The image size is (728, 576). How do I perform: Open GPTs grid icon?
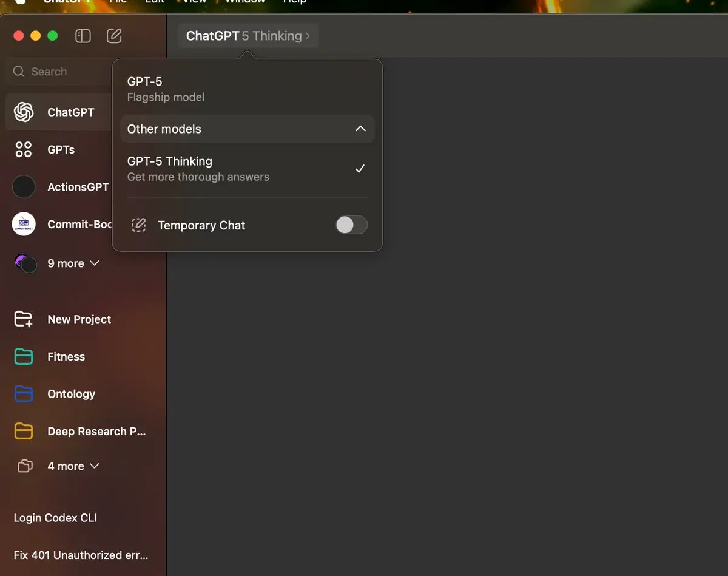(24, 149)
